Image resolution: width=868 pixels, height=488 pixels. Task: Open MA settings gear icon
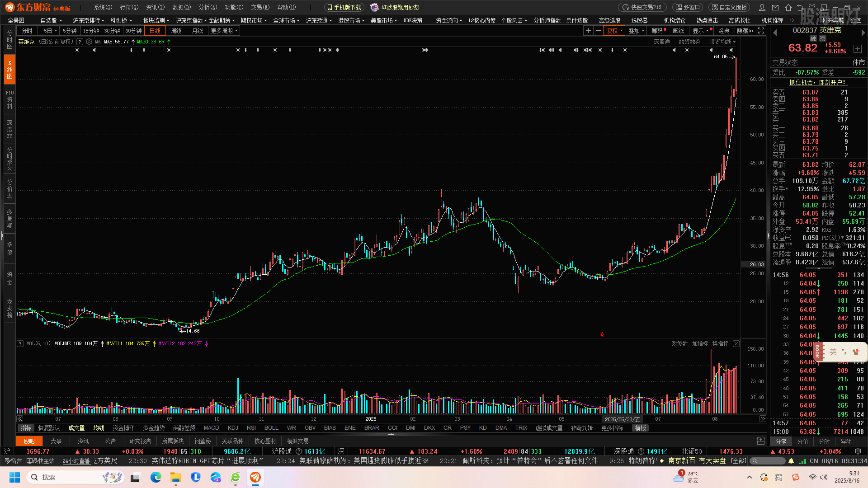click(89, 42)
